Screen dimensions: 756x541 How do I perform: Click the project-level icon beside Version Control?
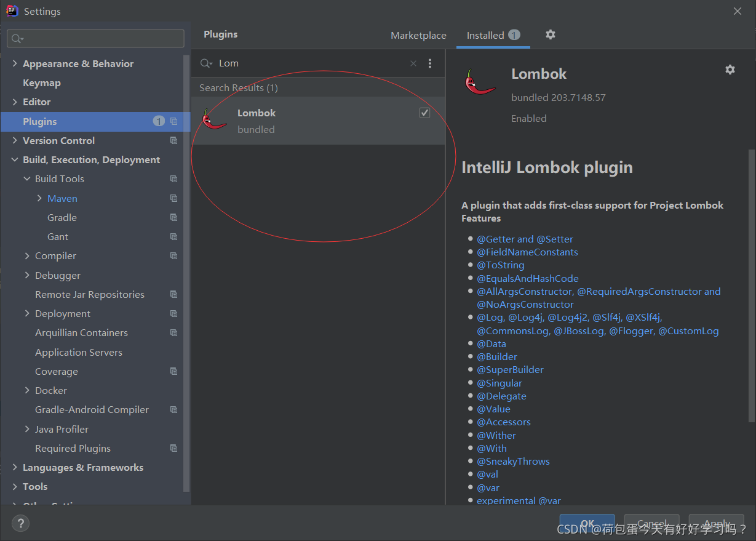coord(174,140)
